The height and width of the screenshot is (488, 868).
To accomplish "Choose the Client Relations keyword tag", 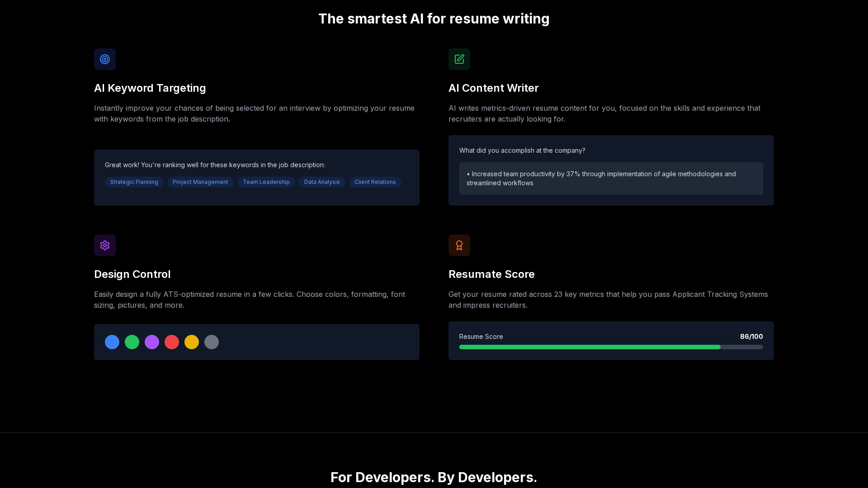I will click(375, 182).
